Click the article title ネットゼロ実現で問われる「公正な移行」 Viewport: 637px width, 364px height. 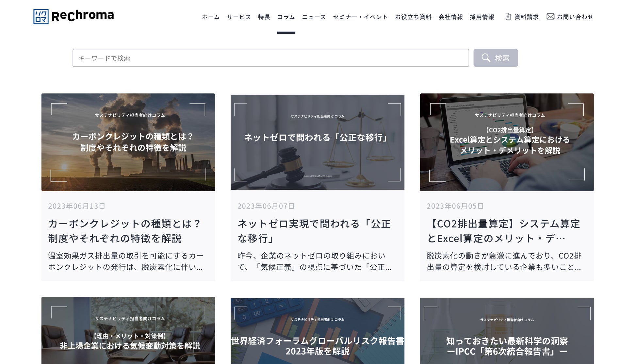tap(314, 231)
